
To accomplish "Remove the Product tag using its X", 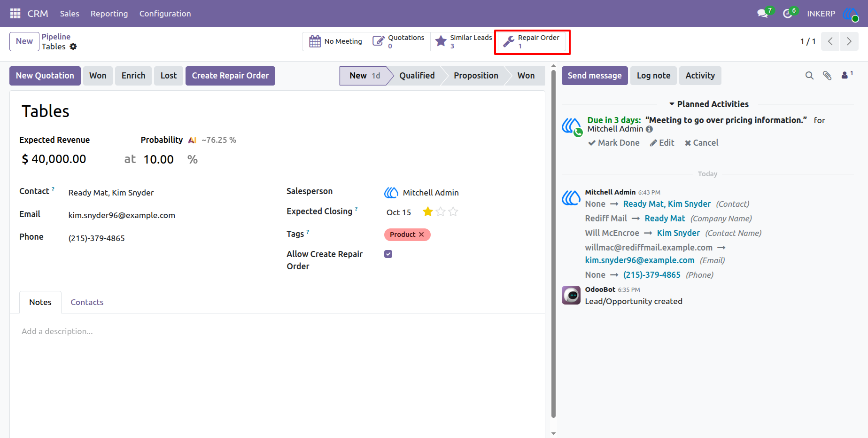I will pyautogui.click(x=421, y=235).
